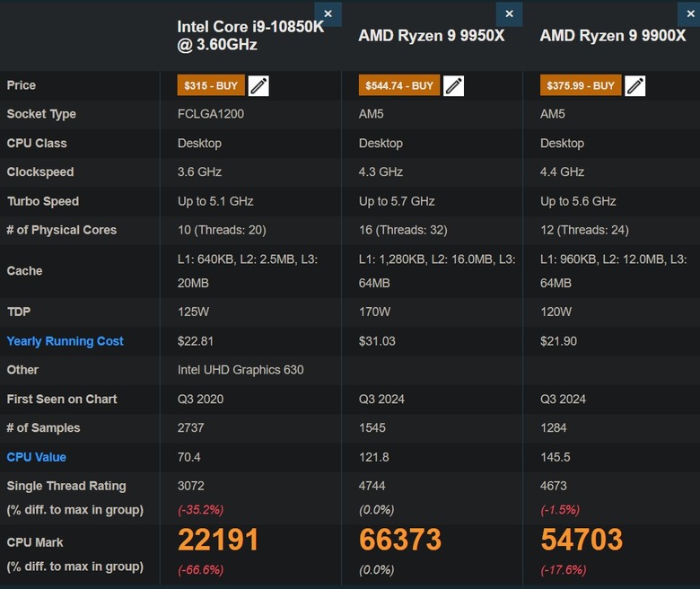Viewport: 700px width, 589px height.
Task: Click the Q3 2020 first seen value
Action: click(200, 399)
